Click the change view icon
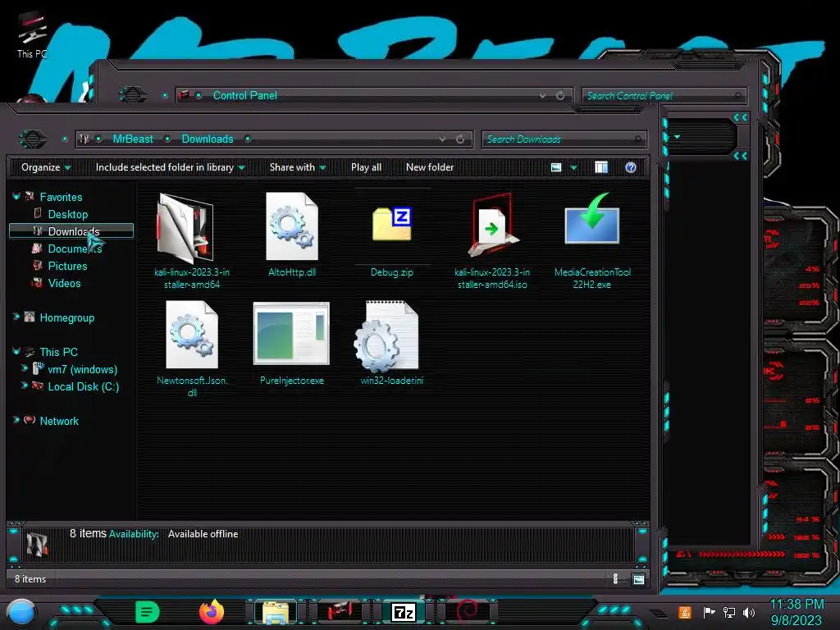Screen dimensions: 840x630 point(556,167)
